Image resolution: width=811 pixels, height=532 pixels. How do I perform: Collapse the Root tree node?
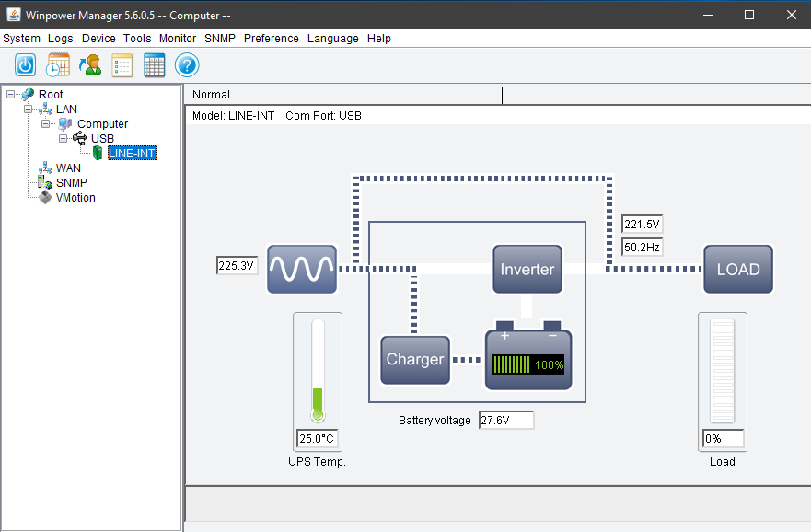click(11, 94)
